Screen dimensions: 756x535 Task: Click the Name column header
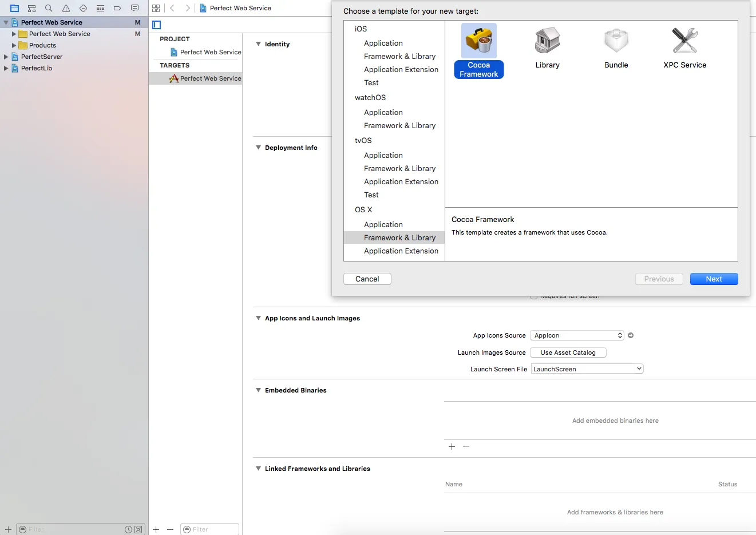point(454,484)
